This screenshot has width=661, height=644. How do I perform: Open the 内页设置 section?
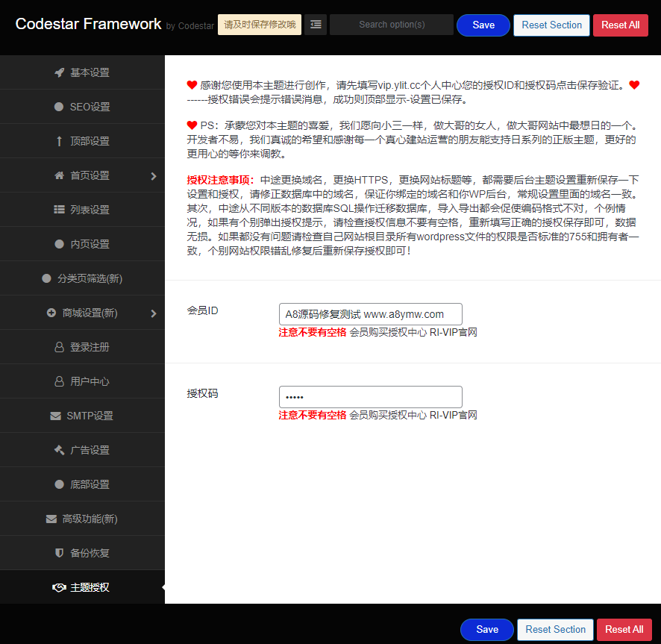[x=82, y=243]
